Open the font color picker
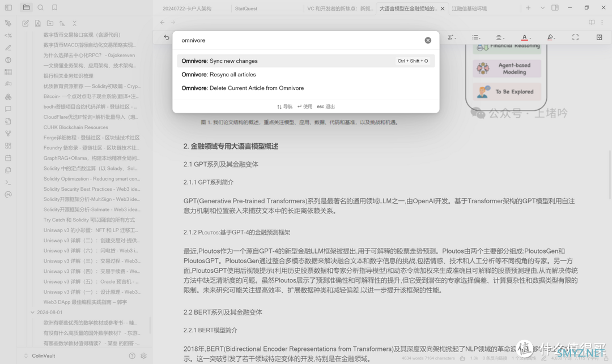Screen dimensions: 612x364 pos(525,37)
